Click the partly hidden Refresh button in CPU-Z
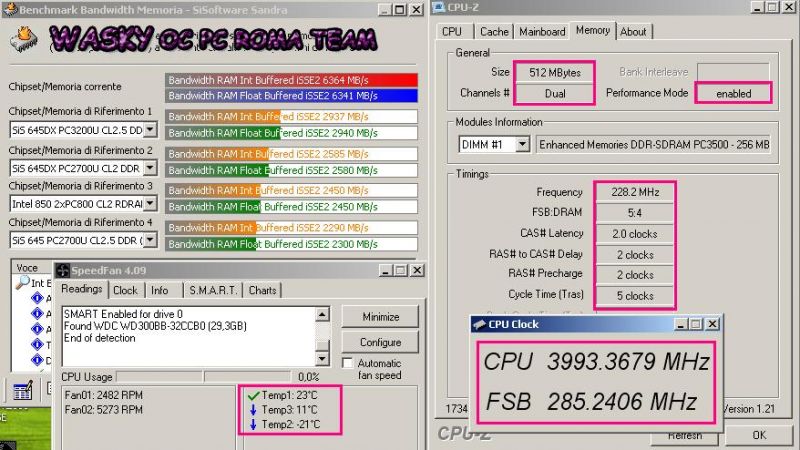 (x=685, y=437)
